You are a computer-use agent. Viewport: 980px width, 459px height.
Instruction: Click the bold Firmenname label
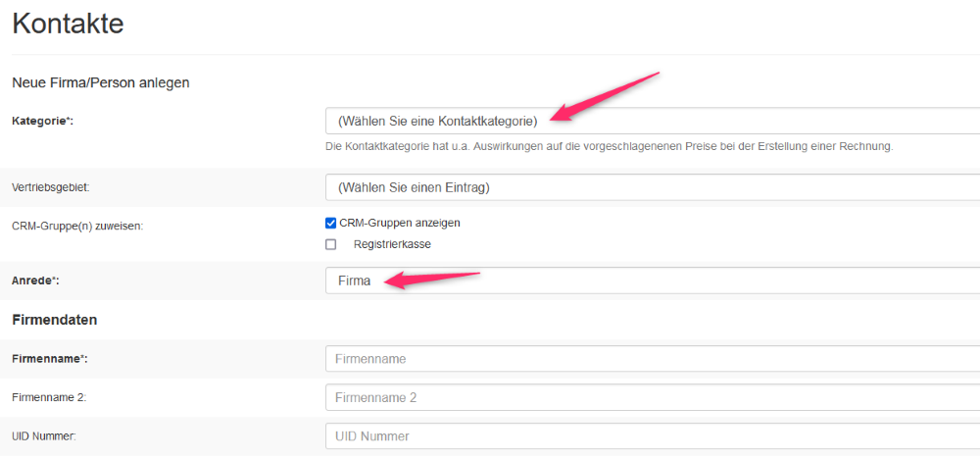[49, 359]
